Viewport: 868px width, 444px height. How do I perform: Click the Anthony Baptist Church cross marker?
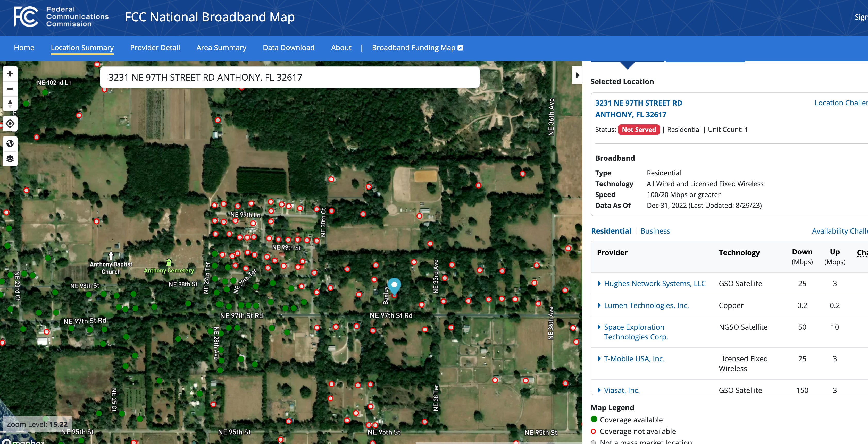pos(111,256)
